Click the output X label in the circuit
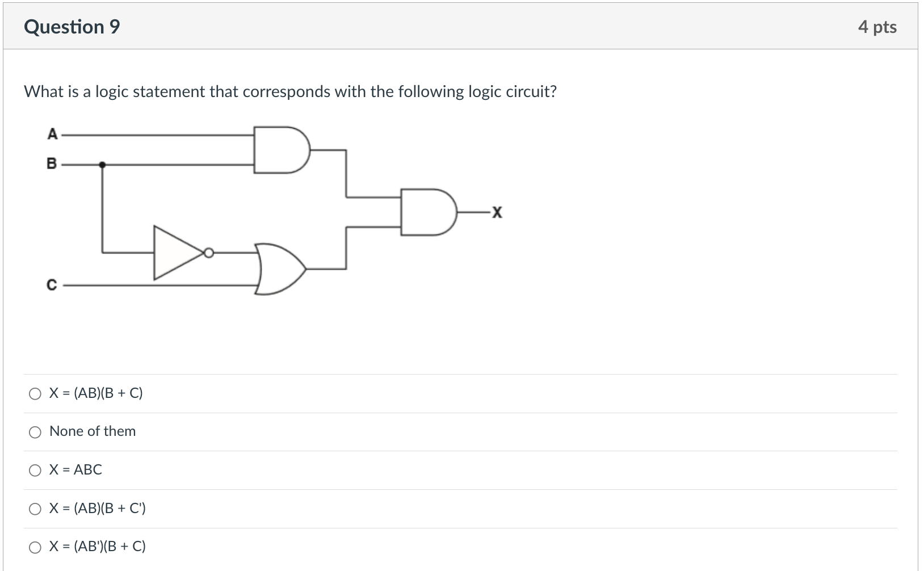 click(x=497, y=212)
